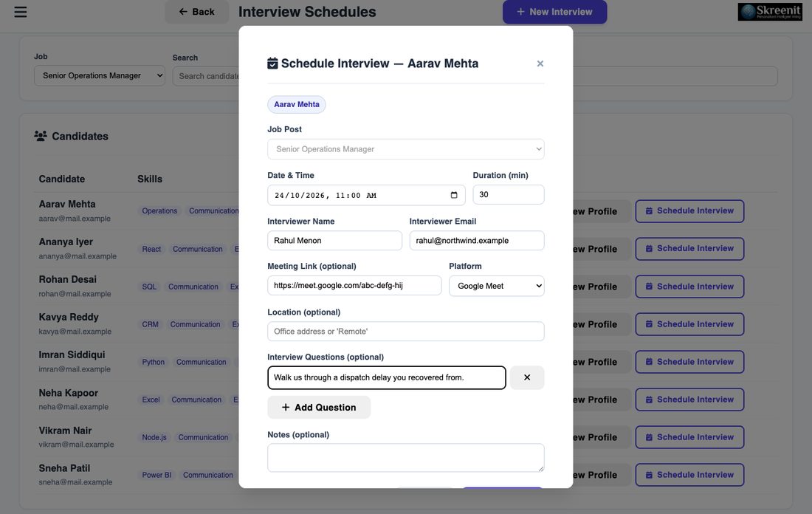This screenshot has width=812, height=514.
Task: Open the Platform dropdown
Action: [496, 286]
